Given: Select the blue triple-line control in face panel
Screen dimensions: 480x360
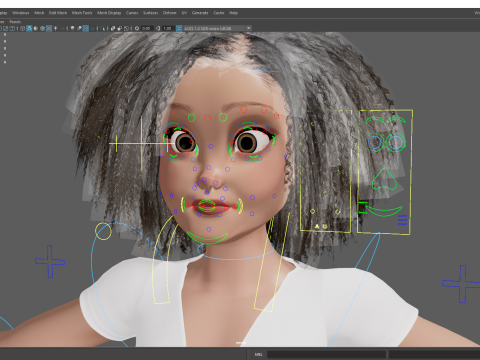Looking at the screenshot, I should coord(402,220).
